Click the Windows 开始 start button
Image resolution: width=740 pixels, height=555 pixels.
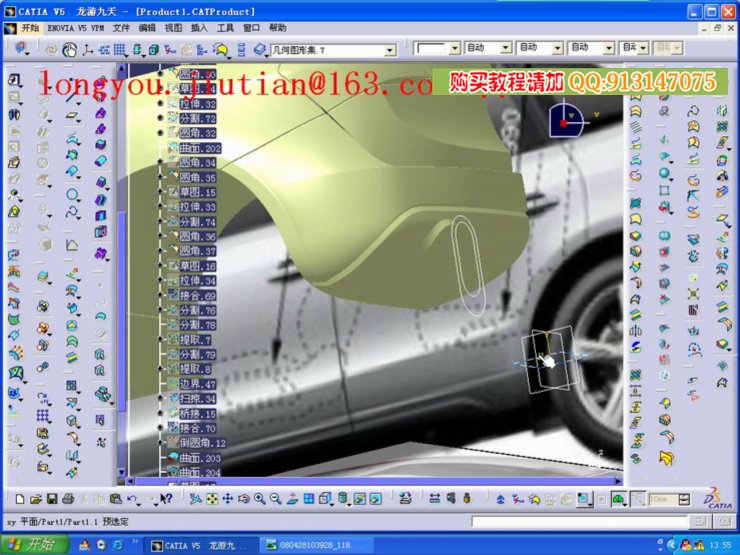[34, 545]
